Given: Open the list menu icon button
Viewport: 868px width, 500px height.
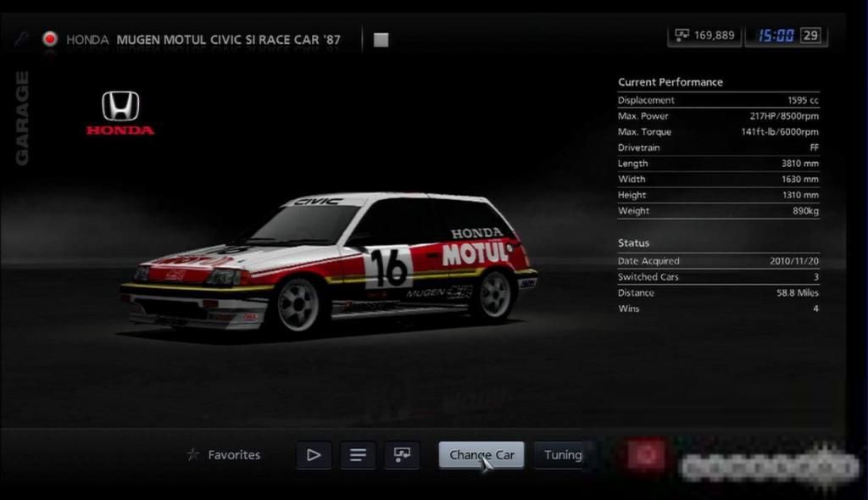Looking at the screenshot, I should click(x=358, y=455).
